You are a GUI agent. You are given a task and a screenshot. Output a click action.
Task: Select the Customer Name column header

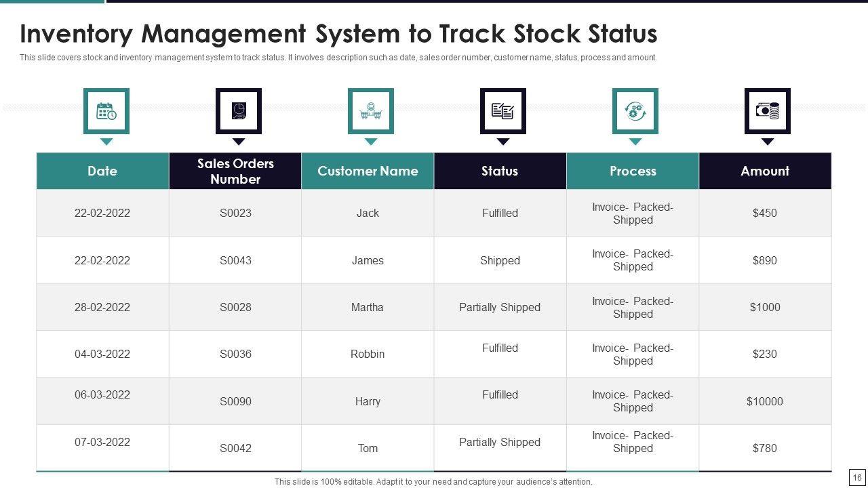point(368,171)
